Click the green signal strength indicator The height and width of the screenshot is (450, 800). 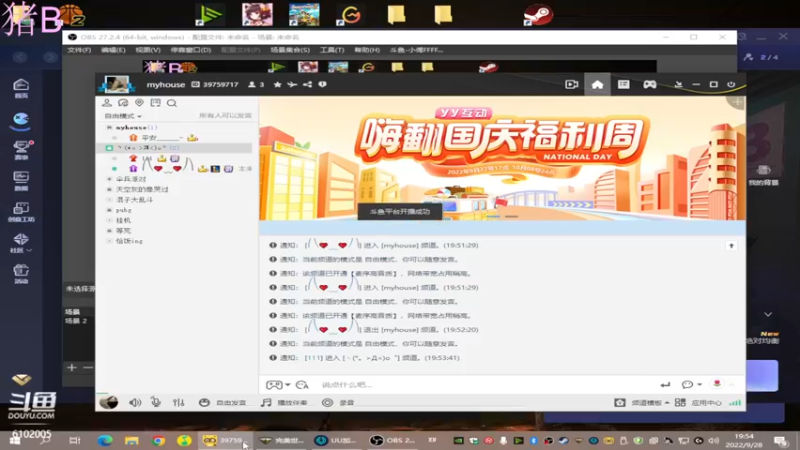pyautogui.click(x=735, y=403)
